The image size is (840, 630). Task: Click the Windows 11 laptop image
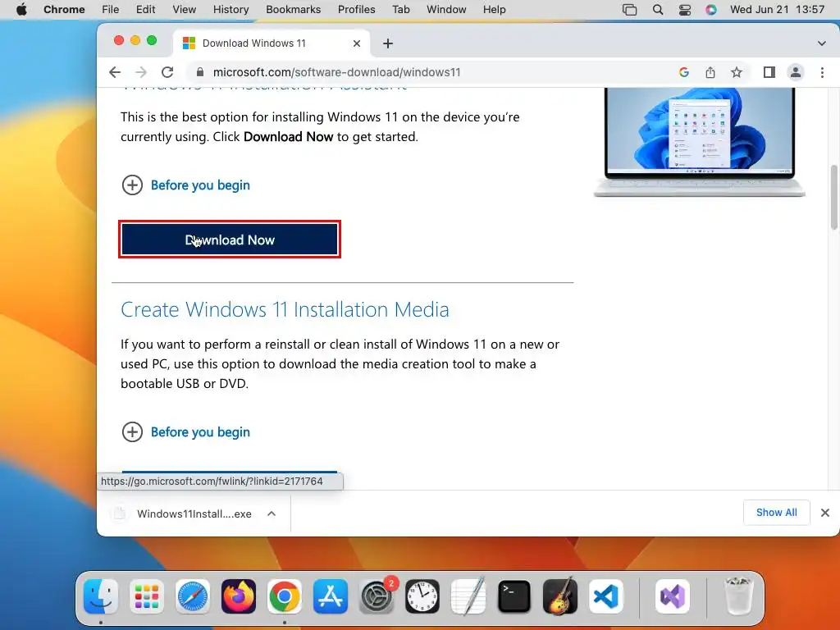[700, 142]
